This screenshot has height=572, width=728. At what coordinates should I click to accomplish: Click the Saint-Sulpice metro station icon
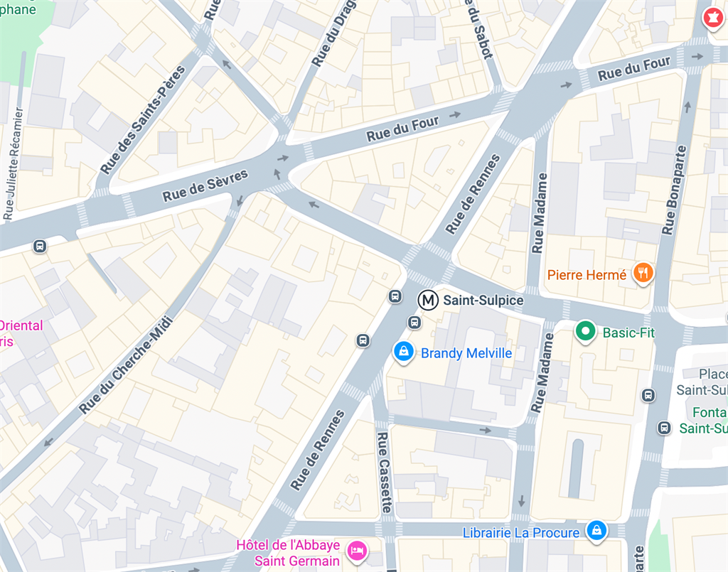click(x=427, y=300)
